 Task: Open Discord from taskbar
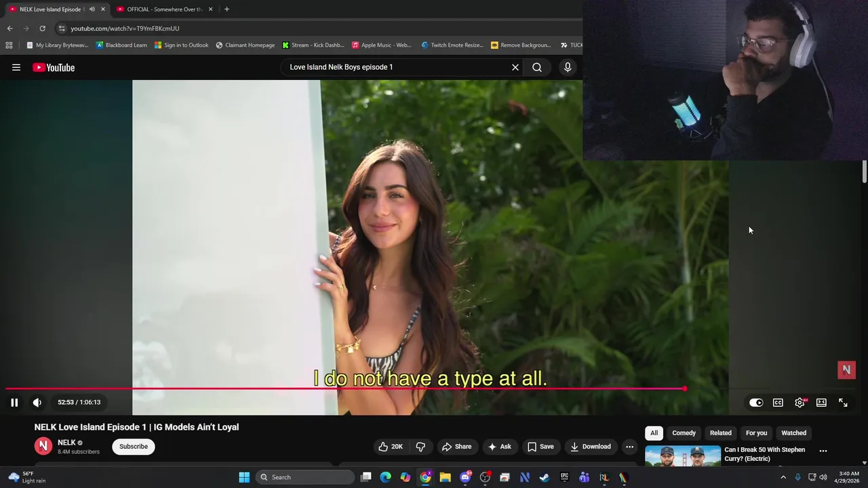(x=465, y=477)
